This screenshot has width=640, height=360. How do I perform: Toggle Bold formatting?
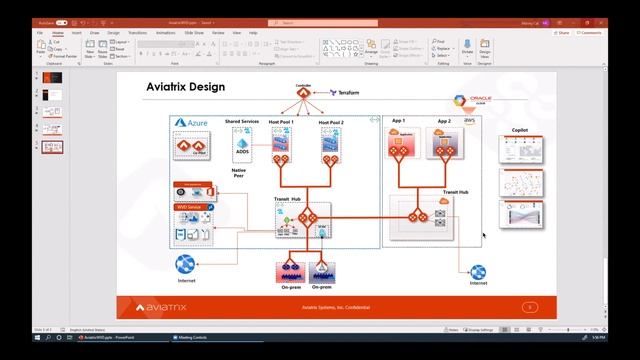pos(141,53)
